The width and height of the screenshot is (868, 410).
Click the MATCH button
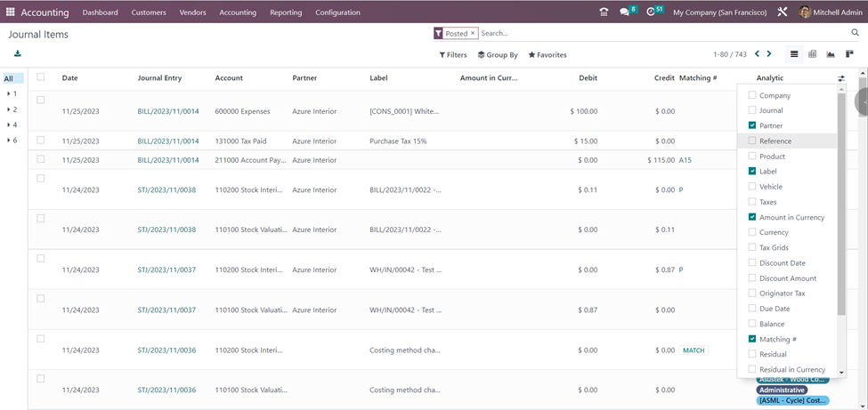(694, 350)
